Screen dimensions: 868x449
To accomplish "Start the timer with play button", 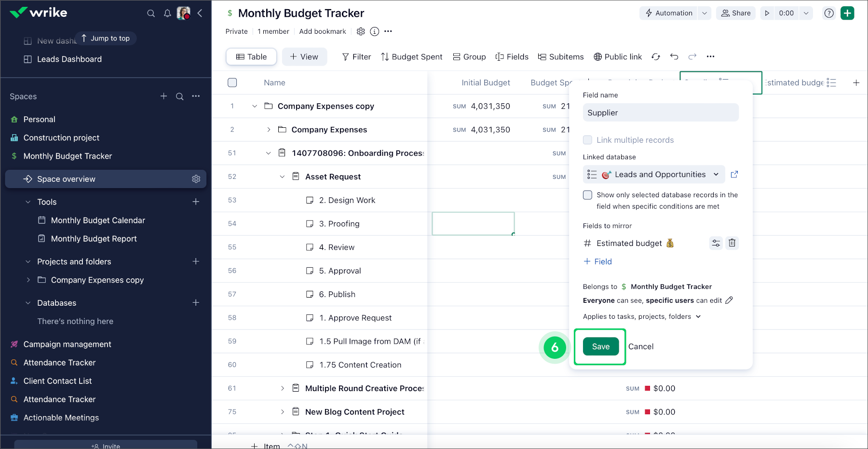I will click(x=767, y=14).
